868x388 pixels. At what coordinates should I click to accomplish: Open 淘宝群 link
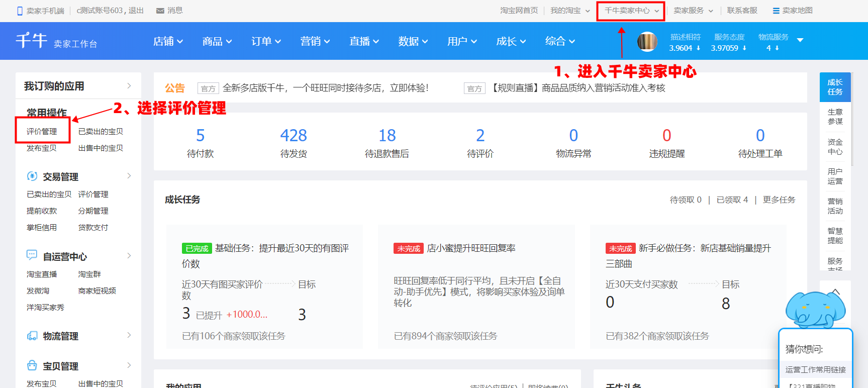tap(89, 274)
